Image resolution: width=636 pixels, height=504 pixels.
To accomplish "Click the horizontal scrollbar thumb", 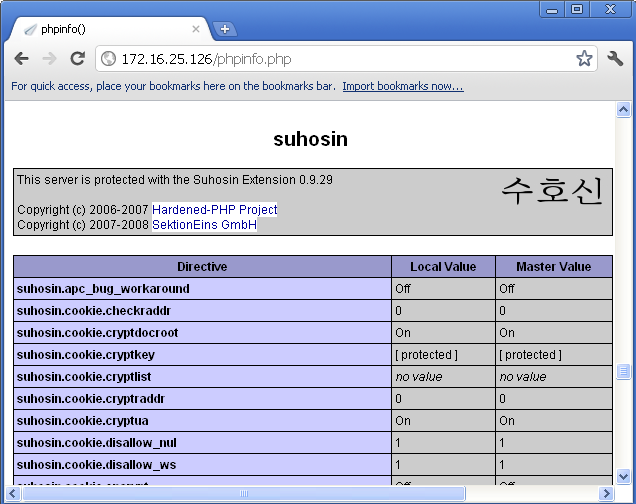I will (240, 494).
